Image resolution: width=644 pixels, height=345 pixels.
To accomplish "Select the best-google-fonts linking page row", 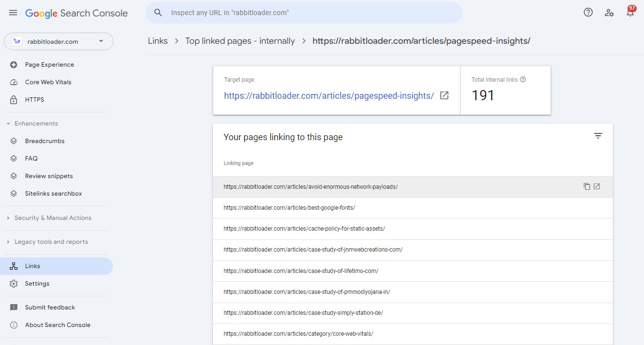I will (289, 208).
